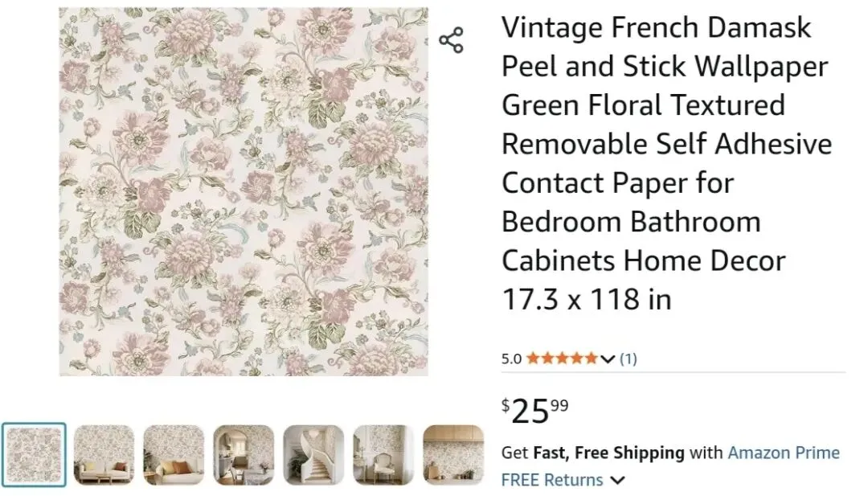
Task: Select the armchair room thumbnail
Action: (x=383, y=455)
